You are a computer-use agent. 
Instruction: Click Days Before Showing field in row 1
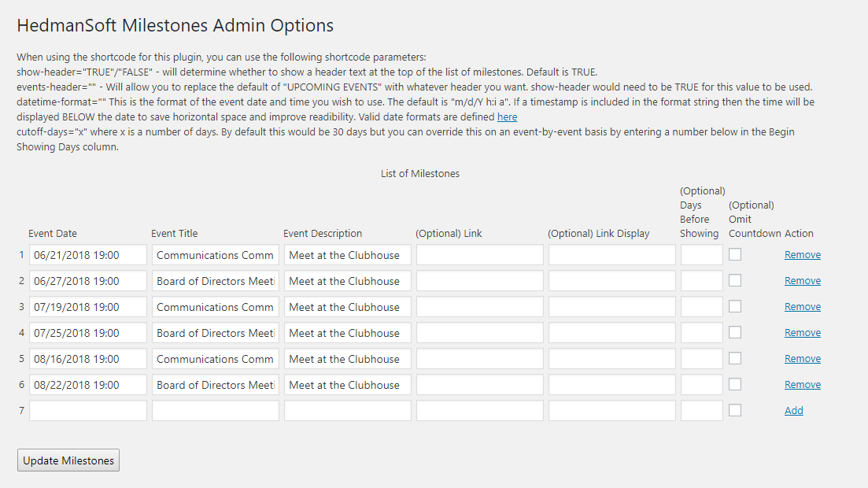[x=702, y=255]
